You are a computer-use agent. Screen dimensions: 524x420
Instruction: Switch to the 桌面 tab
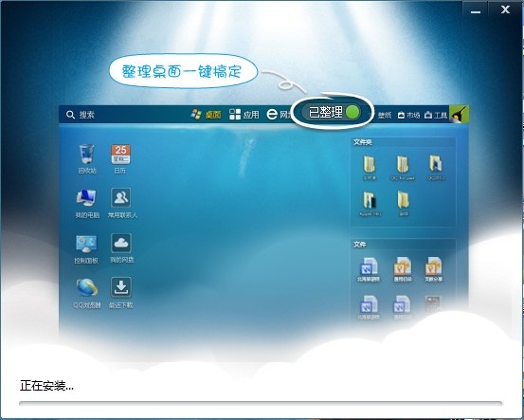[206, 115]
